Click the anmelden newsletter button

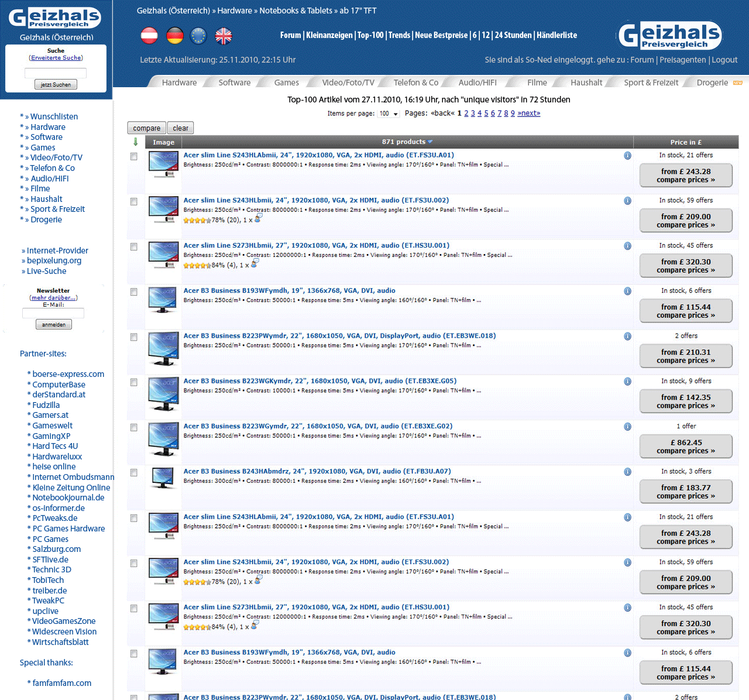click(x=54, y=324)
